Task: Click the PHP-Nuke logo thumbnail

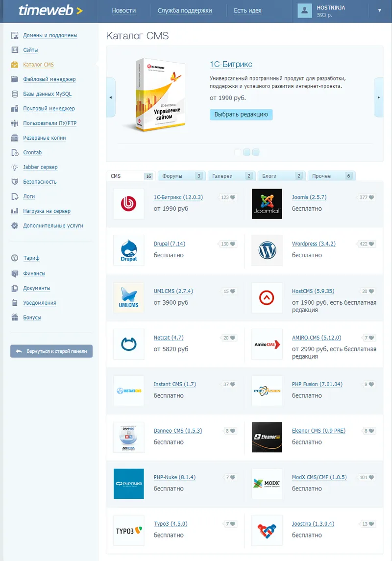Action: [x=129, y=484]
